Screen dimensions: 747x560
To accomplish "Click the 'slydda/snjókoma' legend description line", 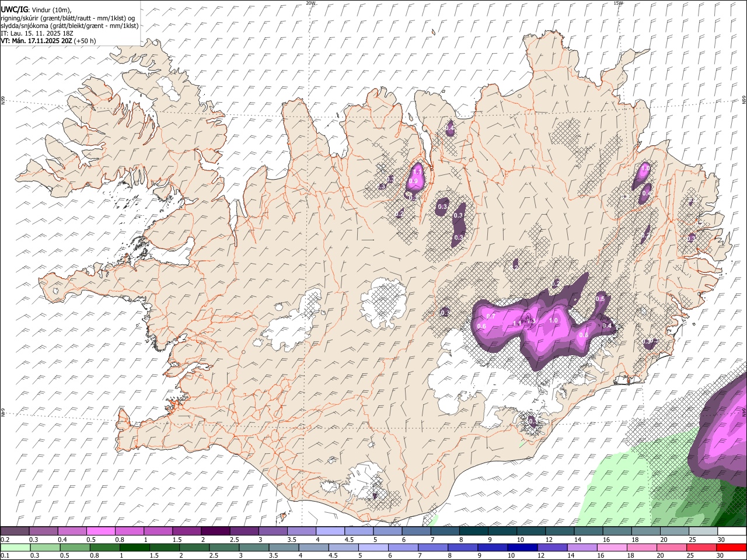I will point(69,26).
